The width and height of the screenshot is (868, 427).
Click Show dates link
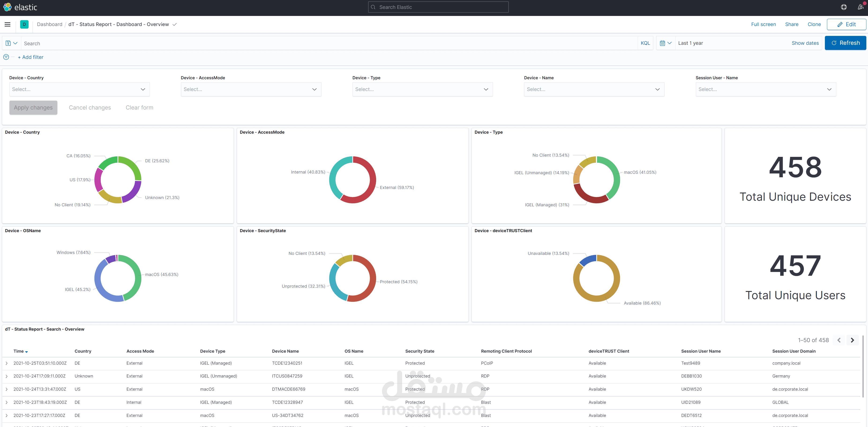point(805,43)
